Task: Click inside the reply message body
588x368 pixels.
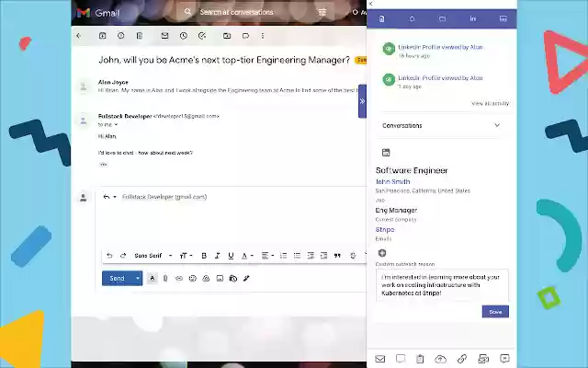Action: click(232, 225)
